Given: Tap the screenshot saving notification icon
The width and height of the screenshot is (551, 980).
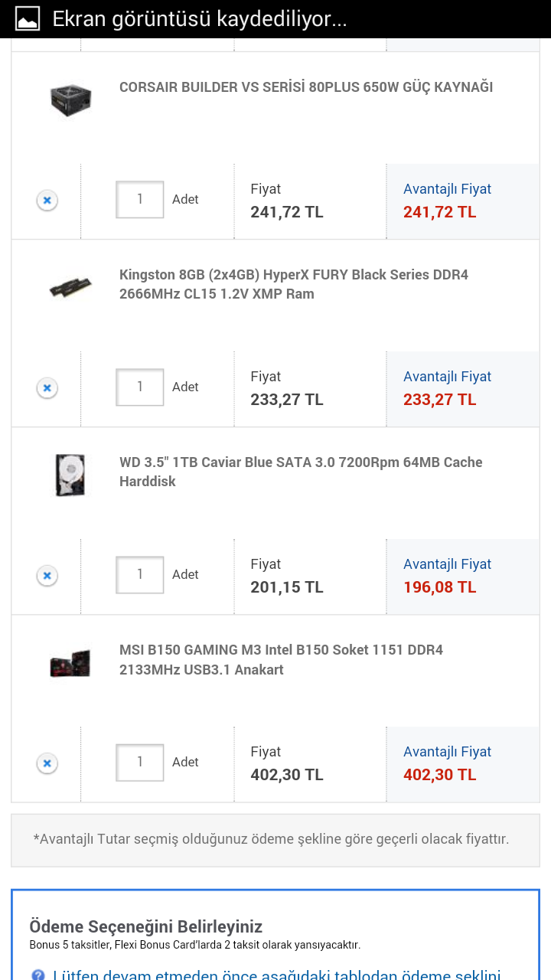Looking at the screenshot, I should coord(28,19).
